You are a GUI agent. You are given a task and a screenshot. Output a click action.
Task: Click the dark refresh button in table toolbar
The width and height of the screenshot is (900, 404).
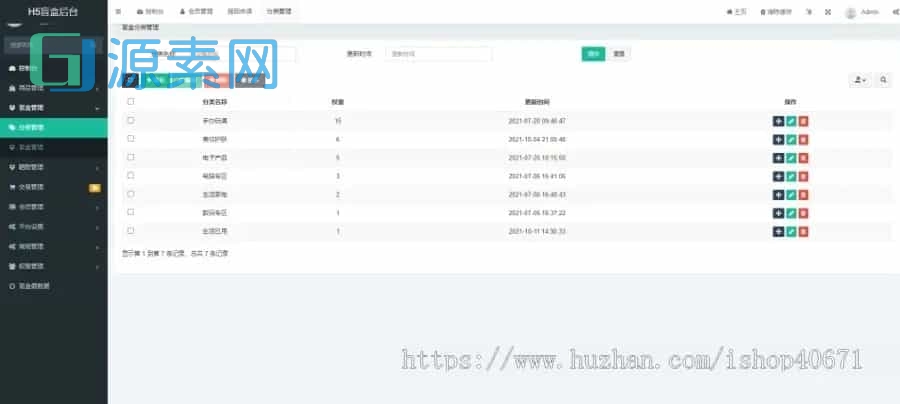[130, 80]
